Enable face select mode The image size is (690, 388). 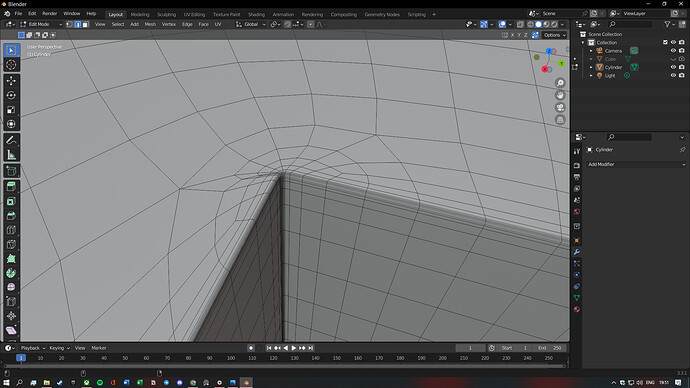85,25
